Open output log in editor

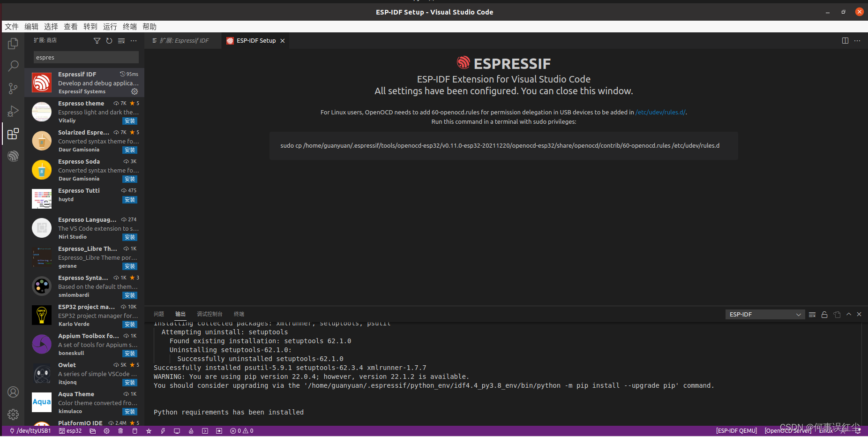coord(837,315)
